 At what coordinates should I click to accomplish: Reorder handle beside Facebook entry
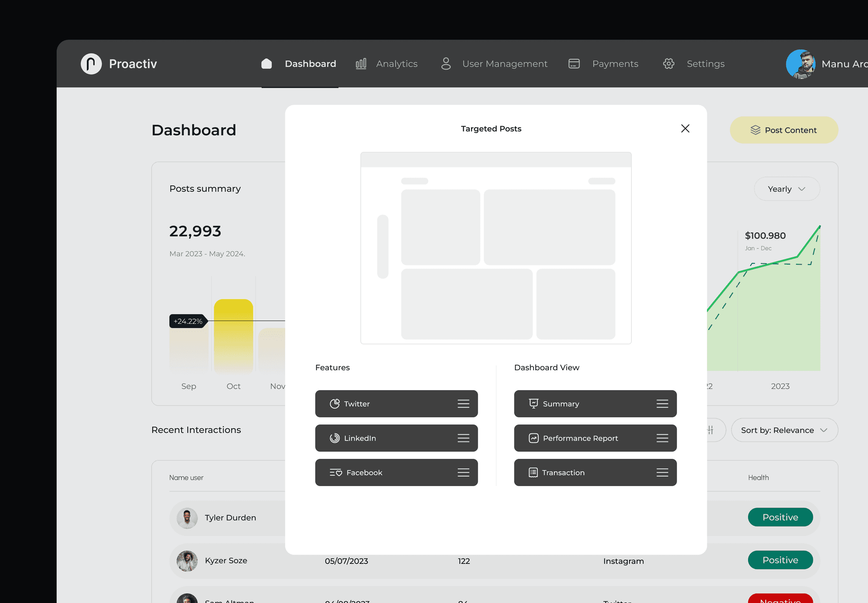[464, 472]
